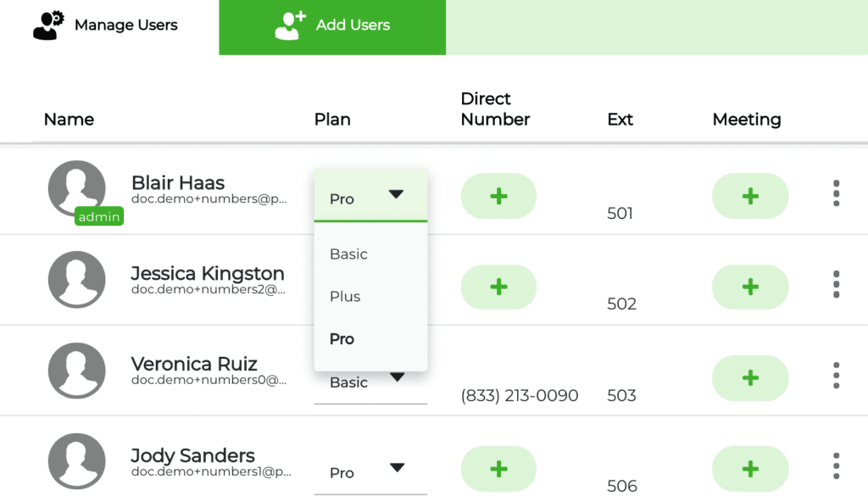Add a direct number for Blair Haas
The width and height of the screenshot is (868, 502).
[x=498, y=196]
